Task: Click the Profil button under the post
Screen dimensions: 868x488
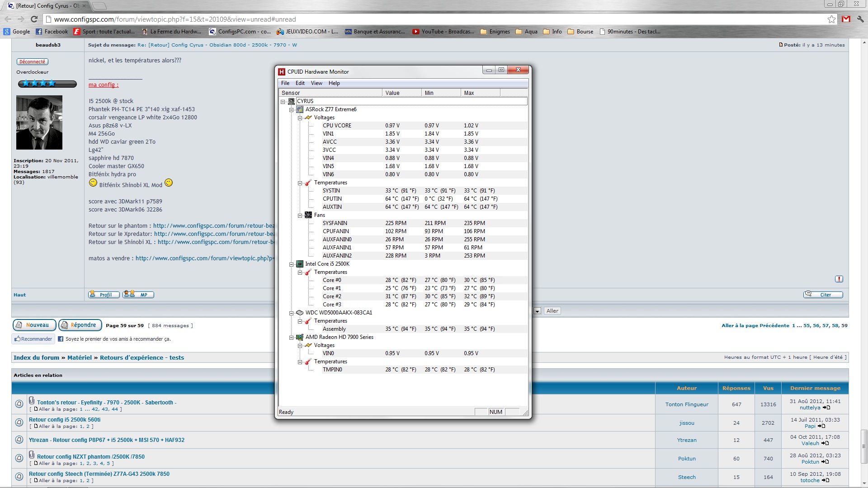Action: coord(104,295)
